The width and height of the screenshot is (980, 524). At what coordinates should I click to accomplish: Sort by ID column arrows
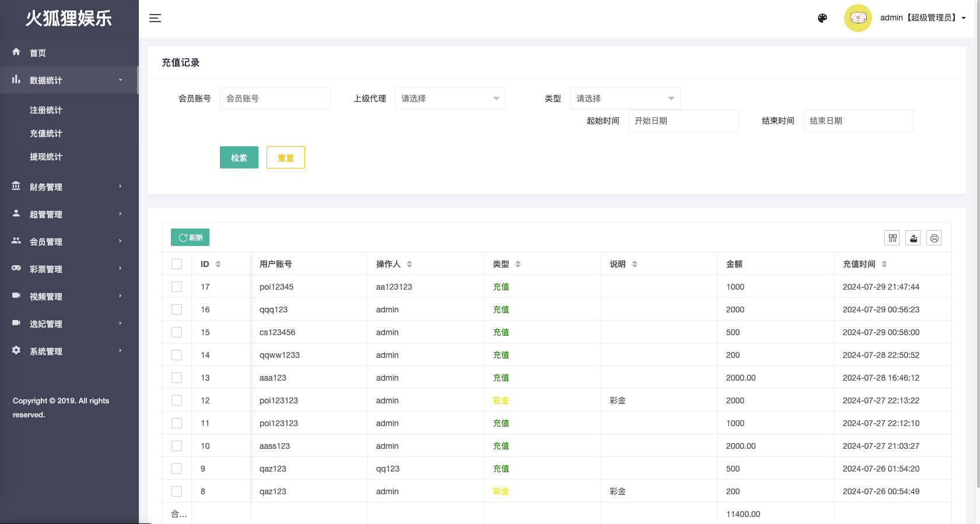coord(218,264)
